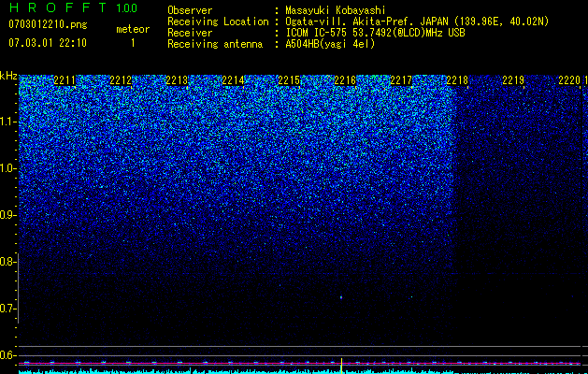The image size is (588, 374).
Task: Click the A504HB(yagi 4el) antenna text
Action: (x=330, y=44)
